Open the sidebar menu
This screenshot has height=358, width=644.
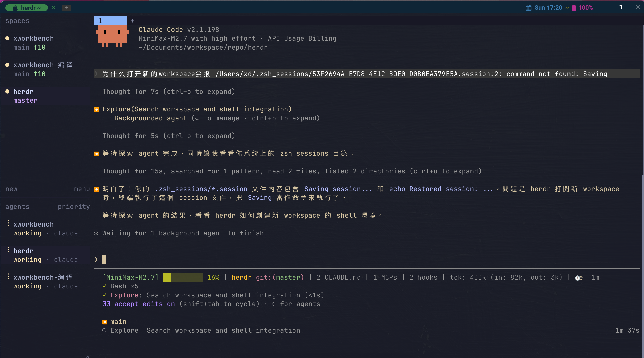coord(82,189)
